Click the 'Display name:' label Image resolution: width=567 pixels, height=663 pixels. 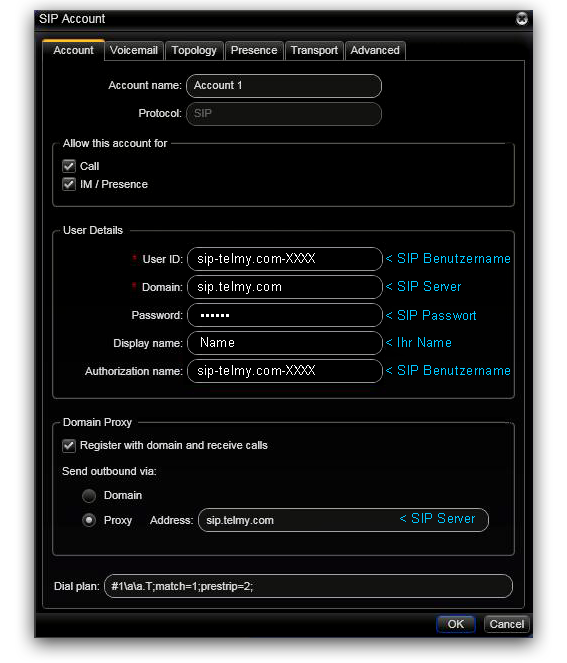(148, 343)
